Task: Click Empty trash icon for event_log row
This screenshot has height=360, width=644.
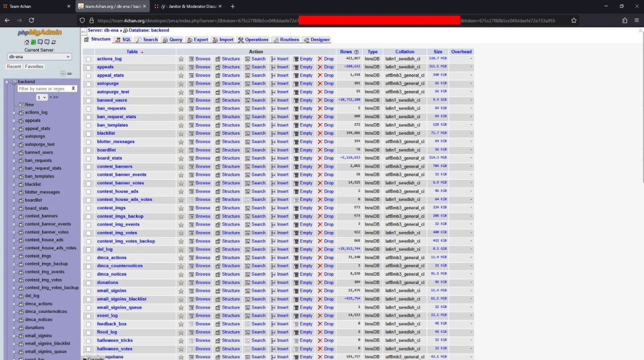Action: tap(296, 316)
